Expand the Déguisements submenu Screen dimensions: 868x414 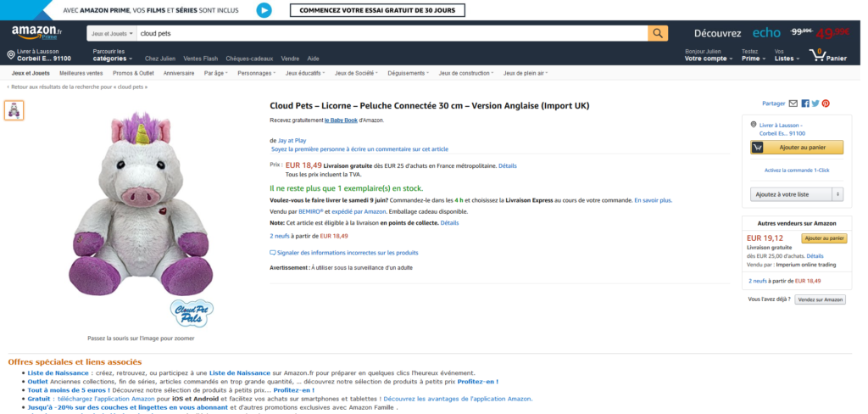[x=408, y=73]
